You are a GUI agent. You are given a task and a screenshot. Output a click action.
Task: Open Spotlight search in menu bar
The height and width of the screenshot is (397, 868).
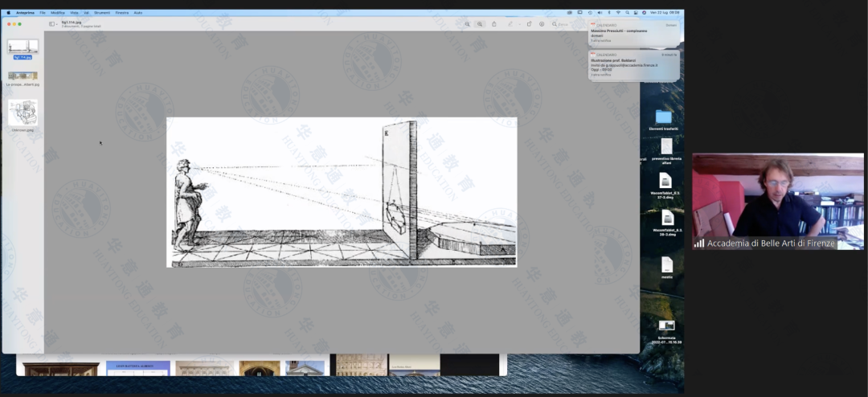click(627, 12)
